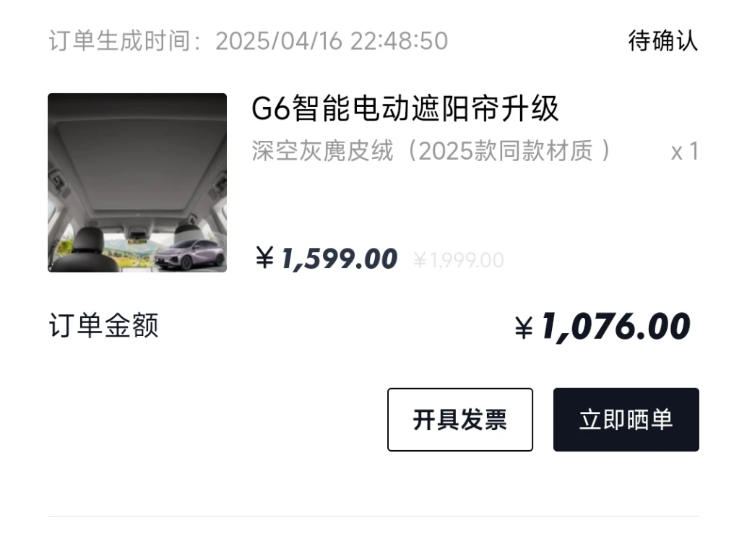This screenshot has width=747, height=560.
Task: Click the order date 2025/04/16
Action: [279, 41]
